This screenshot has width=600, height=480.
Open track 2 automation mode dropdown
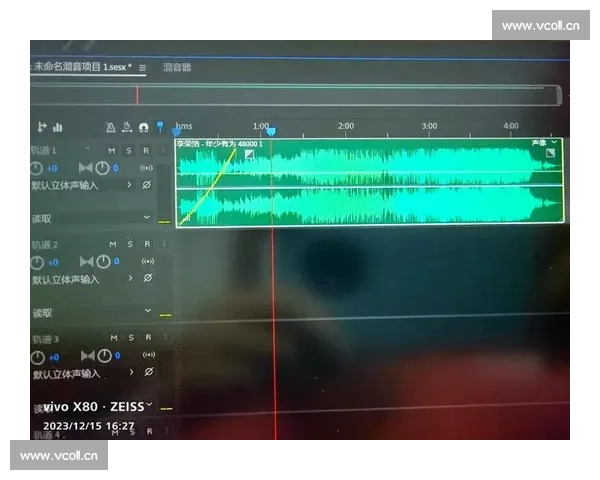(148, 312)
